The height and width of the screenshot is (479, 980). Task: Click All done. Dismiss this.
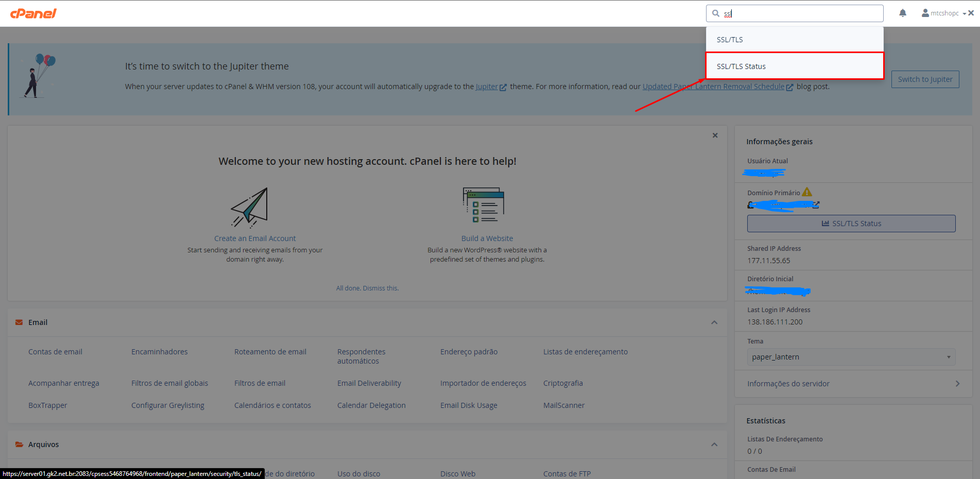[x=367, y=288]
